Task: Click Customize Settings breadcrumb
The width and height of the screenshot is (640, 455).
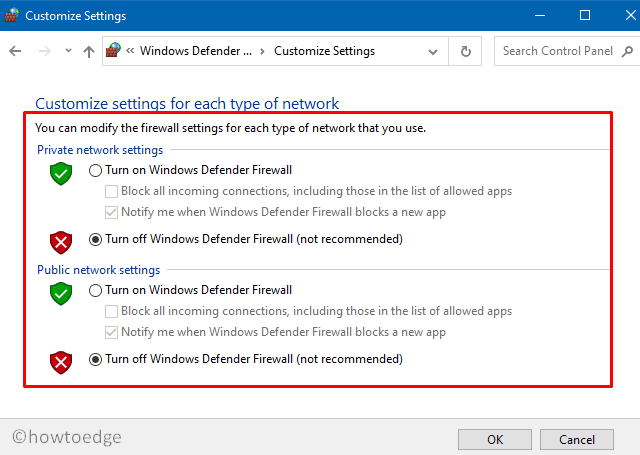Action: coord(324,51)
